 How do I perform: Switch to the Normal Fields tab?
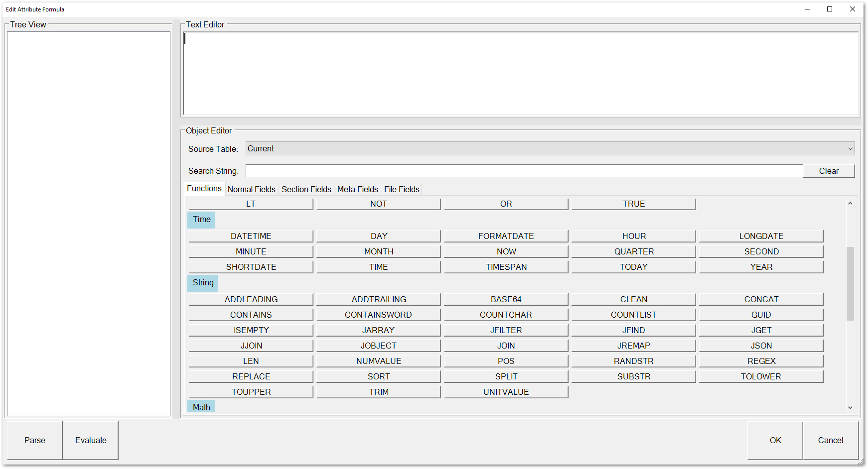(x=251, y=189)
